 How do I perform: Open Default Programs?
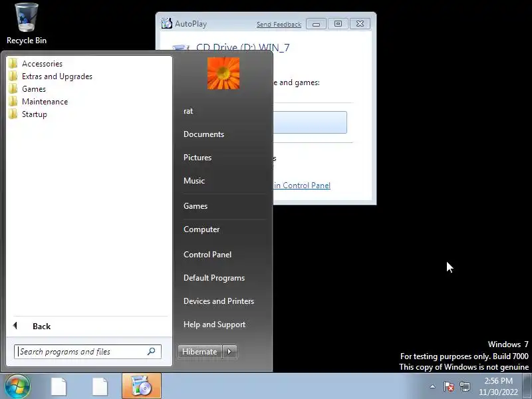tap(214, 278)
